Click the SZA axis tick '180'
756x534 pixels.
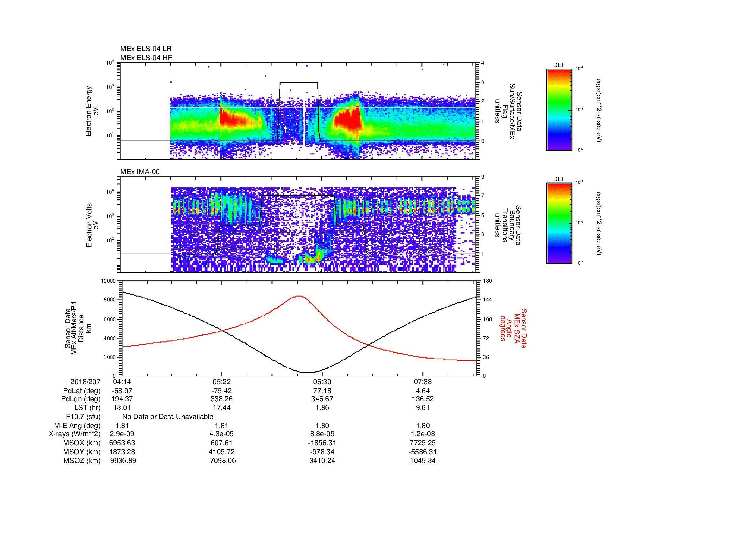(487, 281)
